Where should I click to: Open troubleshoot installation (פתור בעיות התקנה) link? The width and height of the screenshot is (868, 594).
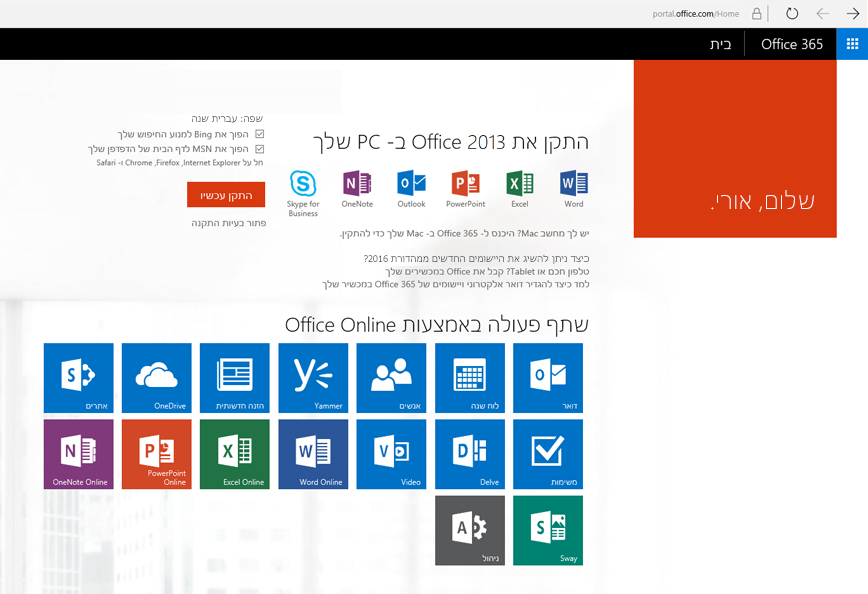229,223
